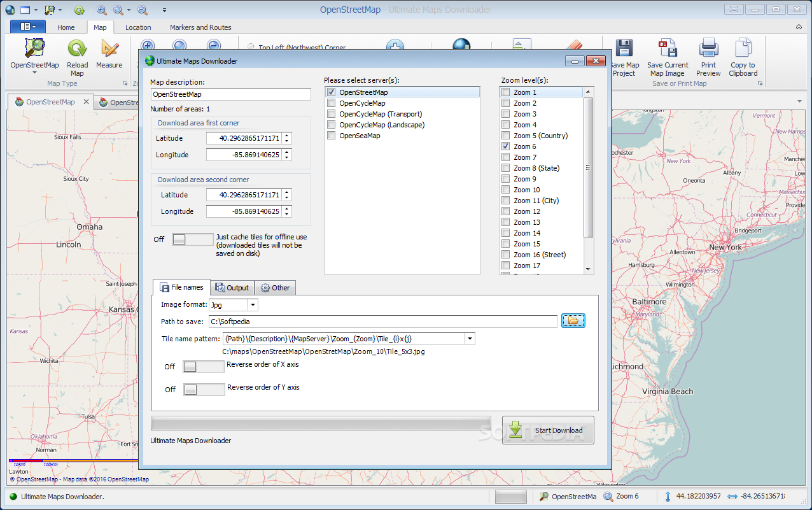The height and width of the screenshot is (510, 812).
Task: Click Save Map Project disk icon
Action: tap(624, 49)
